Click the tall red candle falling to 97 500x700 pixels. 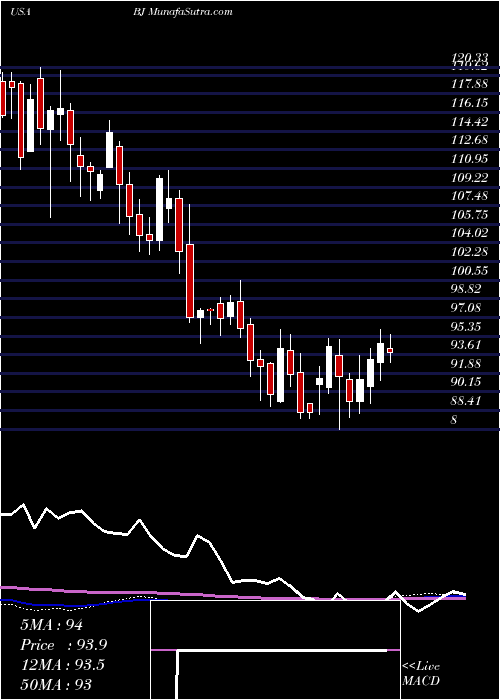click(190, 281)
